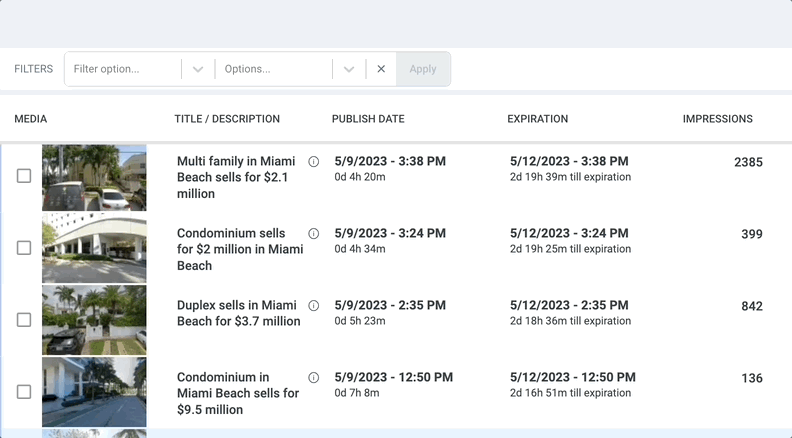The image size is (792, 438).
Task: Sort by Publish Date column header
Action: [x=368, y=119]
